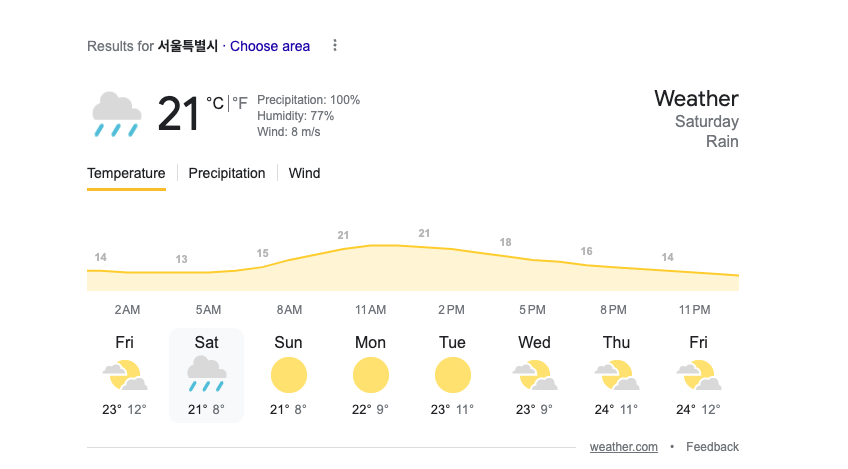
Task: Click Thursday's partly cloudy icon
Action: (x=616, y=375)
